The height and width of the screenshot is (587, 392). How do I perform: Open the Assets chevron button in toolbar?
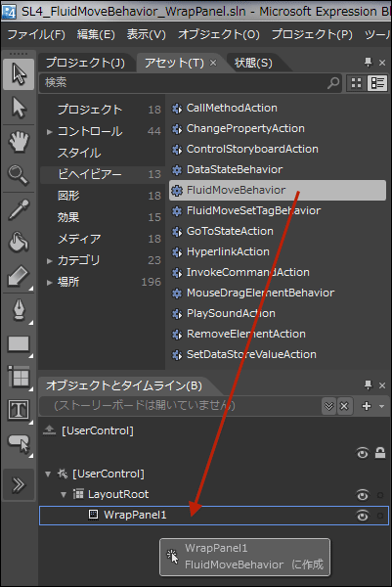click(19, 485)
